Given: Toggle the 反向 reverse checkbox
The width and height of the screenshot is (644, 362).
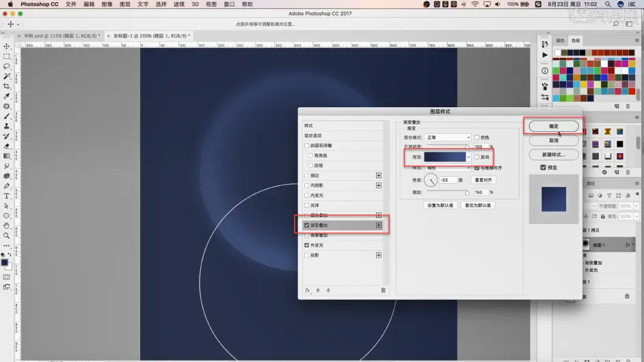Looking at the screenshot, I should [477, 157].
